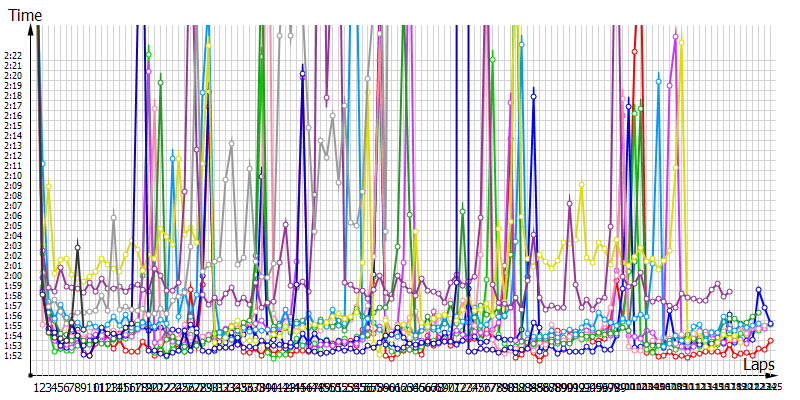Click the "Time" axis title
Viewport: 800px width, 400px height.
click(x=25, y=13)
